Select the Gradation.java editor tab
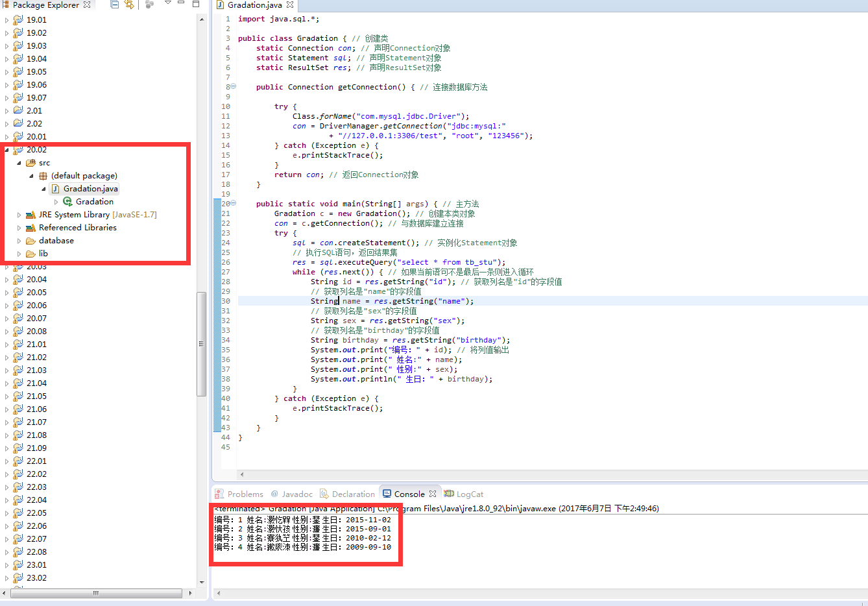The height and width of the screenshot is (606, 868). pyautogui.click(x=255, y=5)
